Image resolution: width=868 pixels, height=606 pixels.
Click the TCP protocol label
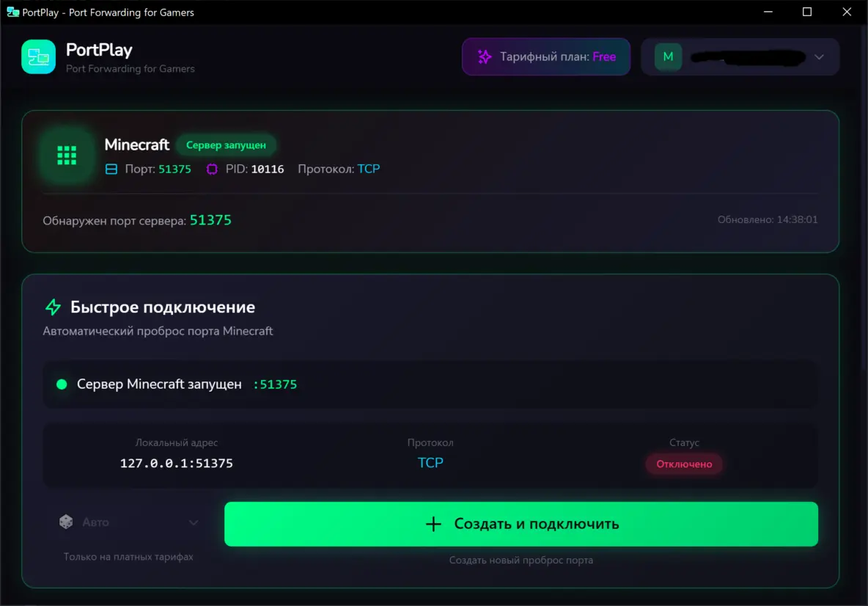(x=430, y=462)
